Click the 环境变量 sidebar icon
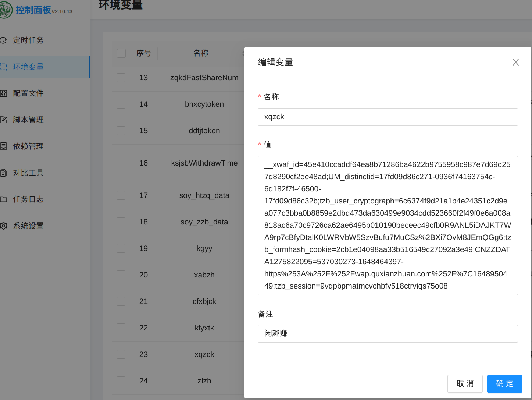This screenshot has width=532, height=400. tap(4, 67)
